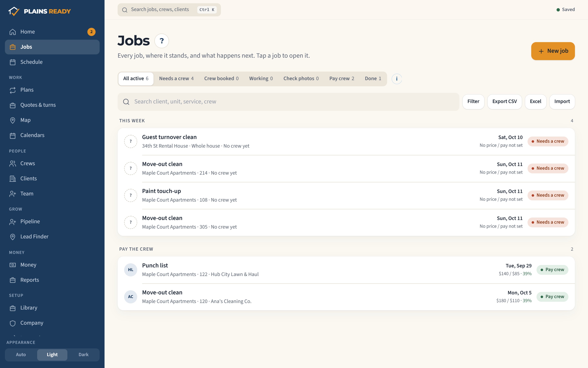588x368 pixels.
Task: Open the Paint touch-up job title
Action: (x=161, y=191)
